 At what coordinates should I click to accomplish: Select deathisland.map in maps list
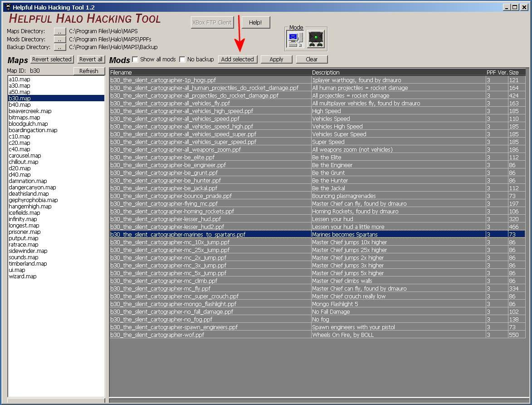point(56,194)
